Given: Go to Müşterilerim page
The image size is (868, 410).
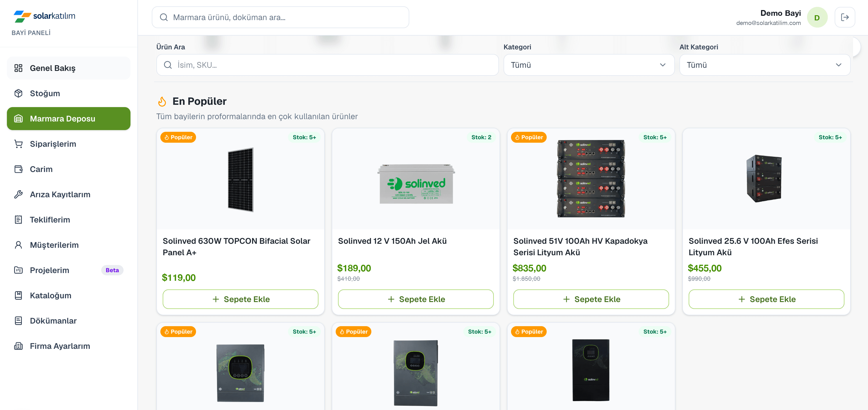Looking at the screenshot, I should 68,245.
